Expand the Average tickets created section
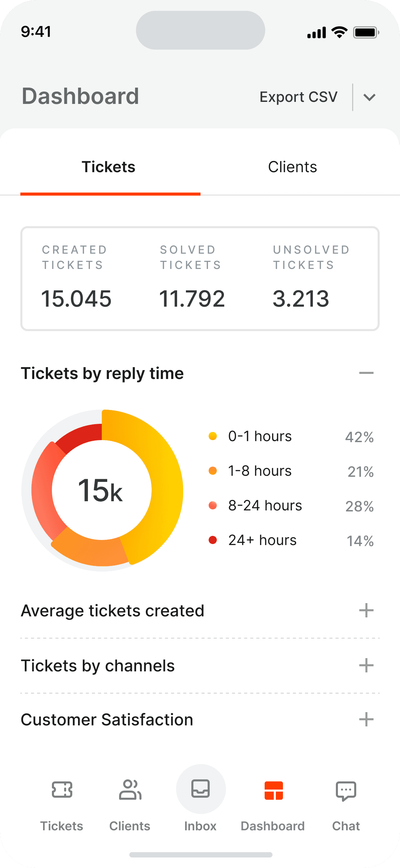 click(366, 610)
